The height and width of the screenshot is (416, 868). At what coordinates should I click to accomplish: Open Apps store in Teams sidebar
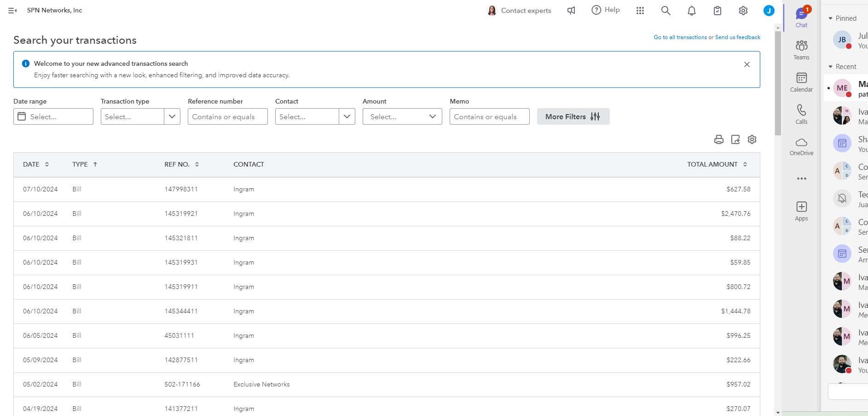pos(802,211)
